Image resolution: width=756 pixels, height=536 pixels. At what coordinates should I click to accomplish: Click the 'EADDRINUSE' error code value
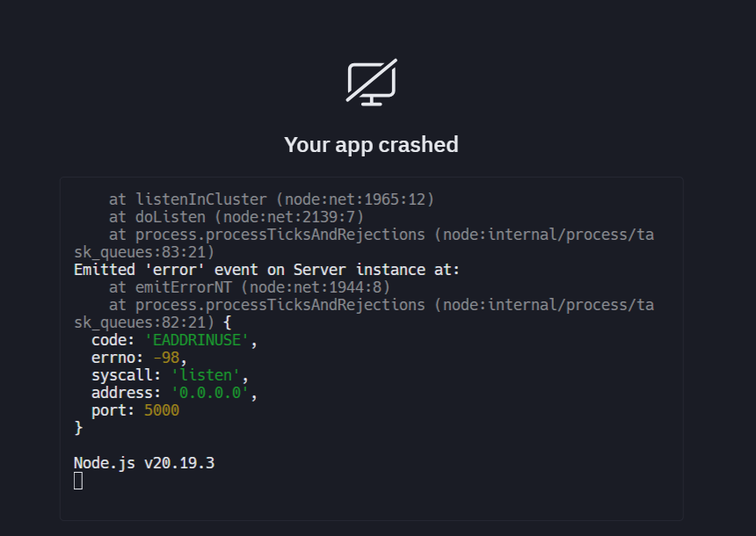point(197,340)
